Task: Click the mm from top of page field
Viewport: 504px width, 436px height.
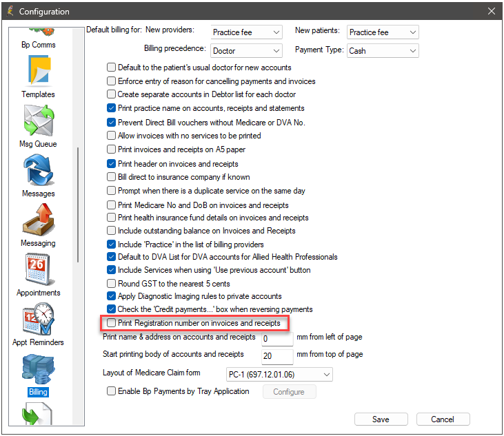Action: pos(277,356)
